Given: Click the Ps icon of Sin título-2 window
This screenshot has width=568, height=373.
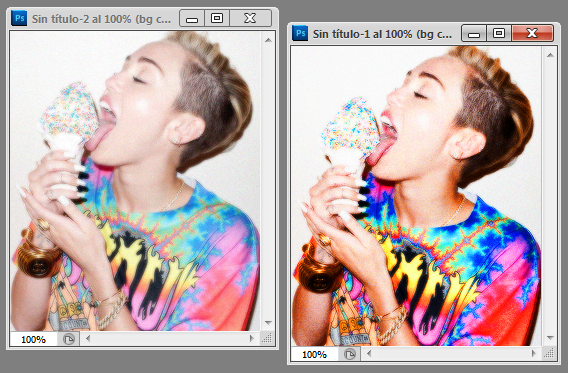Looking at the screenshot, I should pyautogui.click(x=19, y=18).
